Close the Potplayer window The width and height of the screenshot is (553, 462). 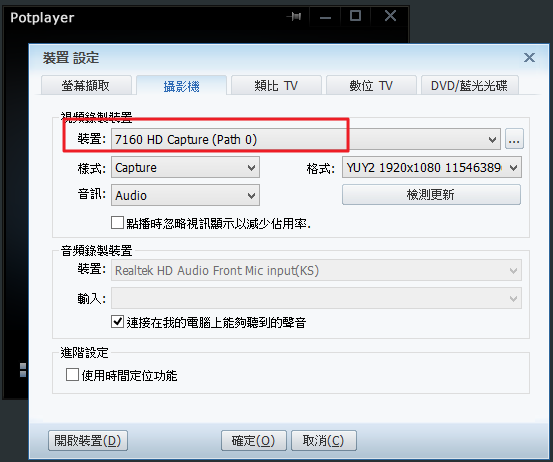click(390, 16)
